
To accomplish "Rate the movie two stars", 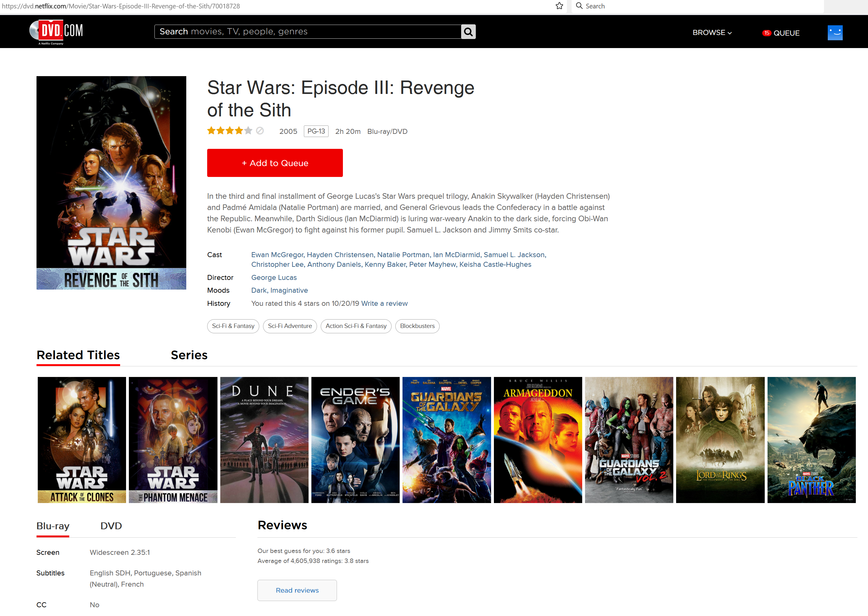I will click(x=220, y=131).
